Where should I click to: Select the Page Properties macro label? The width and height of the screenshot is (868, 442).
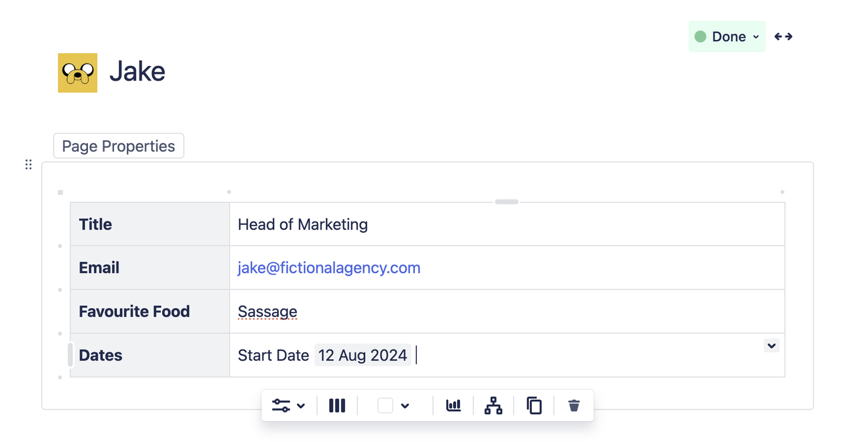pos(119,146)
